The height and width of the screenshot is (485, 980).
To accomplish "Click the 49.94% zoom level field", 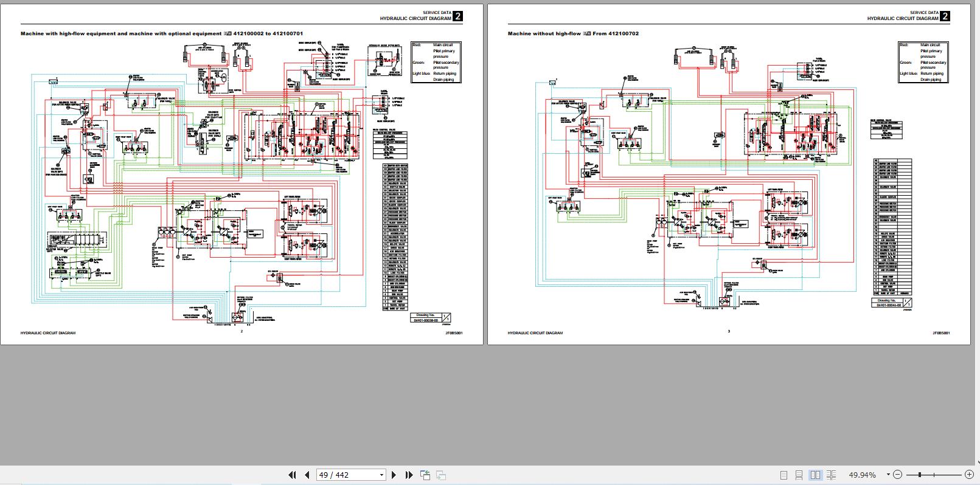I will point(862,475).
